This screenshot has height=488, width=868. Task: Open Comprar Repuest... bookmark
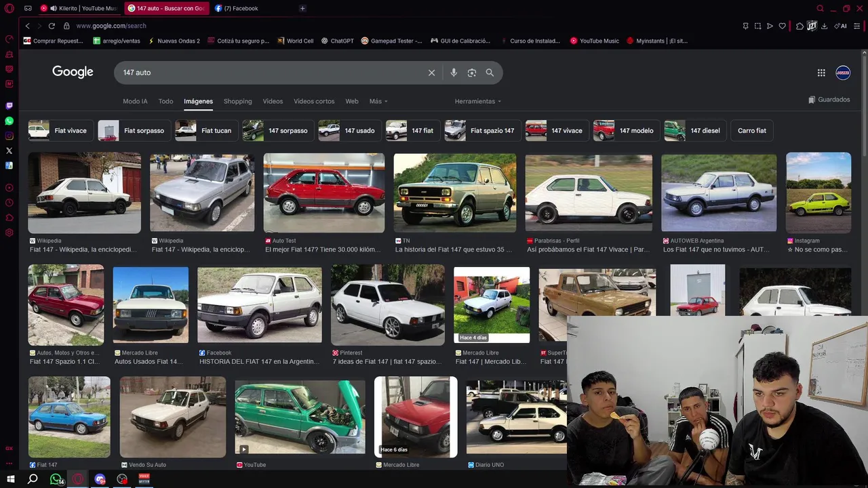pos(53,41)
